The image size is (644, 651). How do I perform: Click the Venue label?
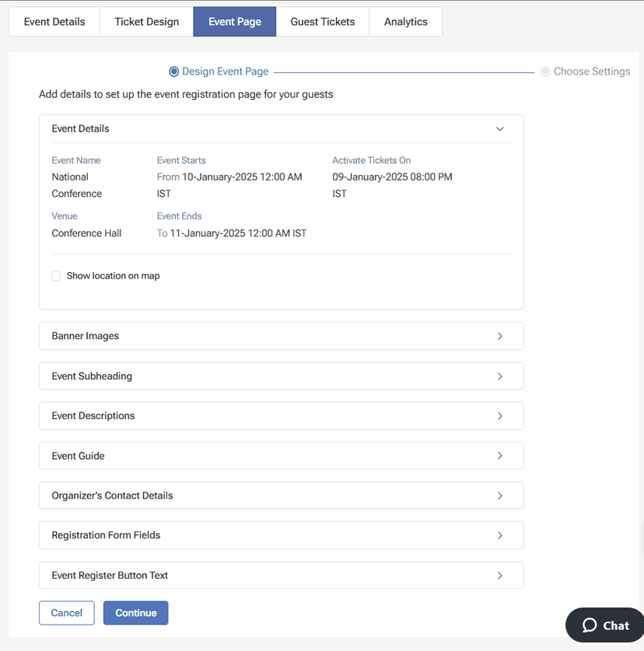coord(65,216)
